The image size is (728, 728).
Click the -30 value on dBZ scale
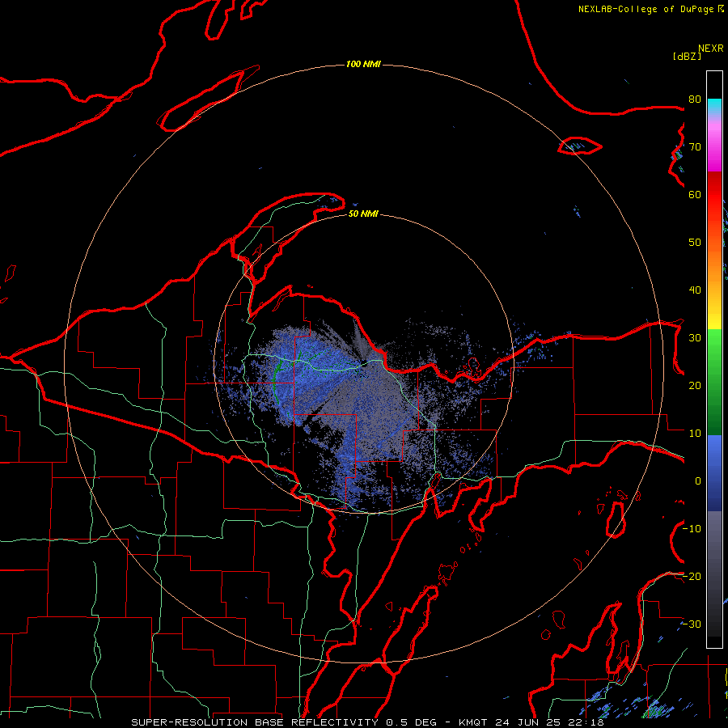(692, 624)
